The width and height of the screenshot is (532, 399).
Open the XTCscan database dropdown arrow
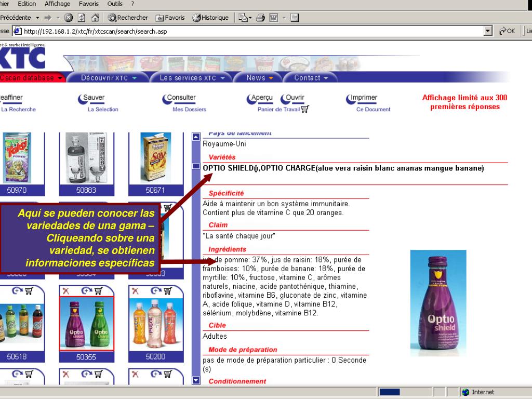click(x=60, y=78)
